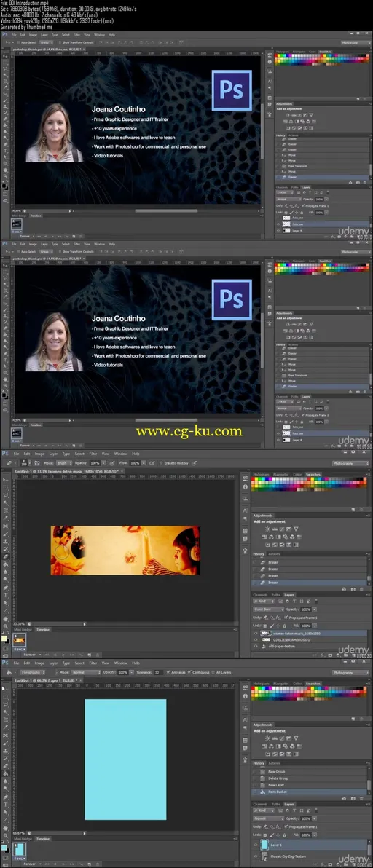Pick the highlighted Eraser tool in orange-photo screenshot
The image size is (373, 868).
click(5, 556)
